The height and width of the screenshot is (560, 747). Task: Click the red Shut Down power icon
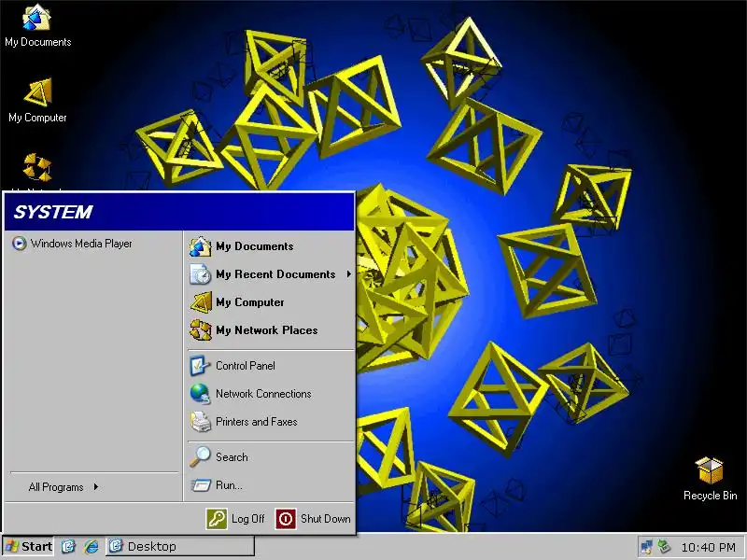point(286,519)
